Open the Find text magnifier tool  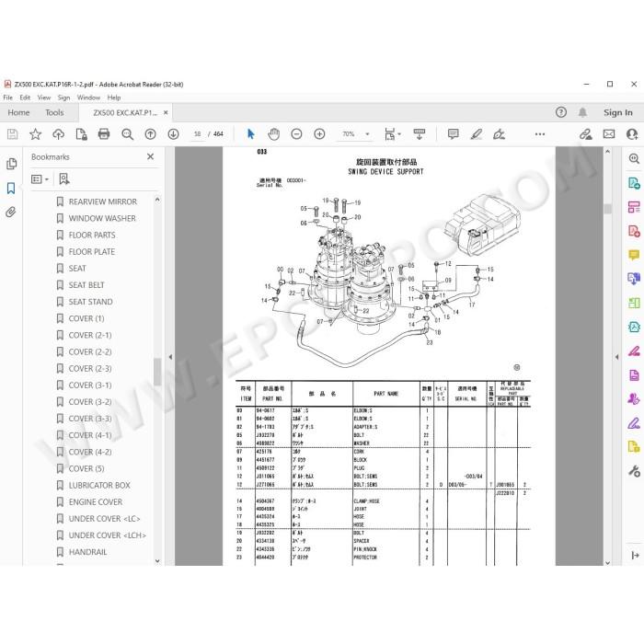pyautogui.click(x=127, y=134)
